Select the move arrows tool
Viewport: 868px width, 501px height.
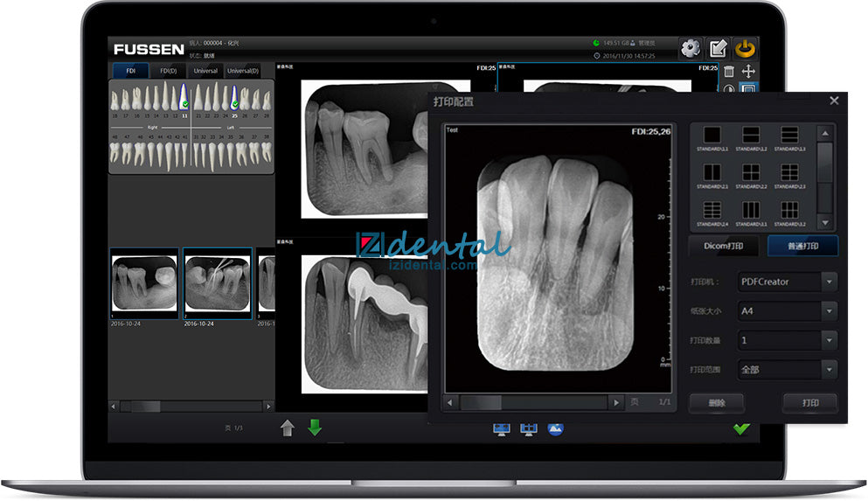click(x=748, y=72)
